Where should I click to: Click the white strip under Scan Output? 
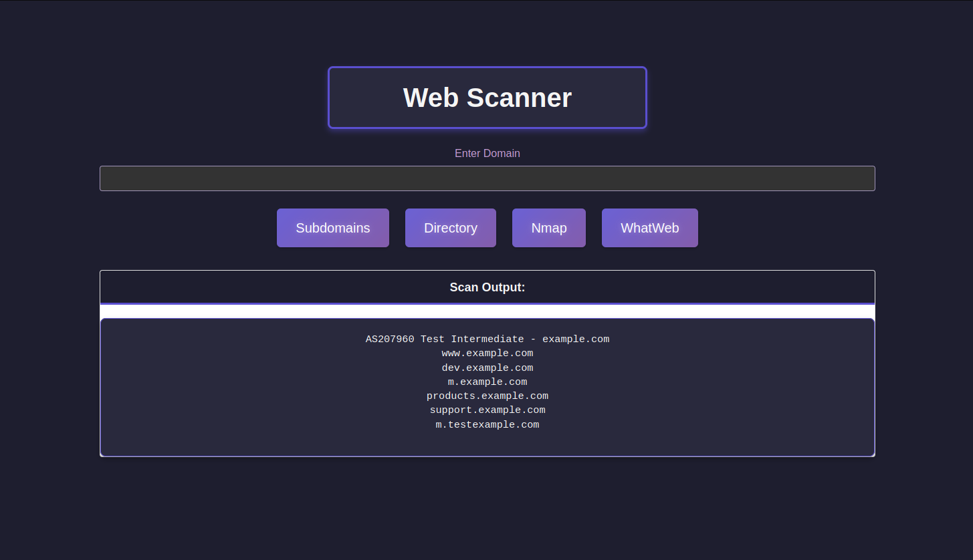487,311
